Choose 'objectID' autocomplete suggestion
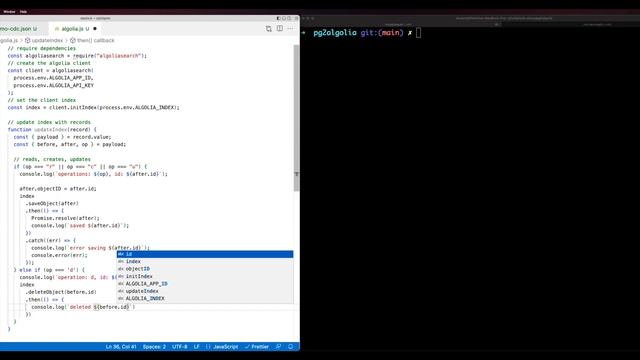This screenshot has width=640, height=360. pos(205,269)
